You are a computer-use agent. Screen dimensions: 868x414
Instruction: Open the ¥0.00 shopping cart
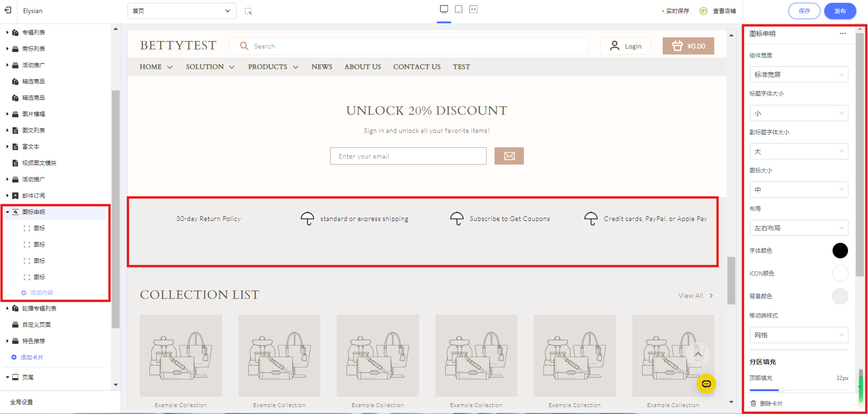(688, 46)
